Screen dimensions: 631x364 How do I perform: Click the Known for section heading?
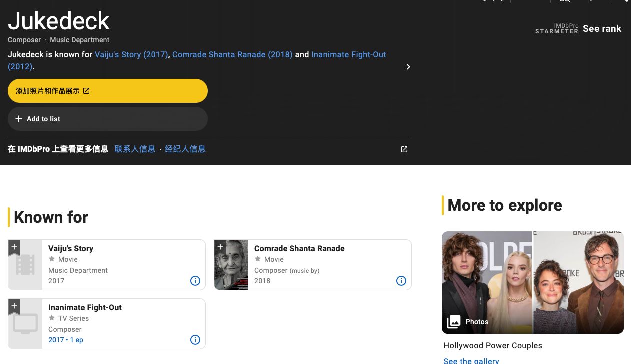coord(51,217)
